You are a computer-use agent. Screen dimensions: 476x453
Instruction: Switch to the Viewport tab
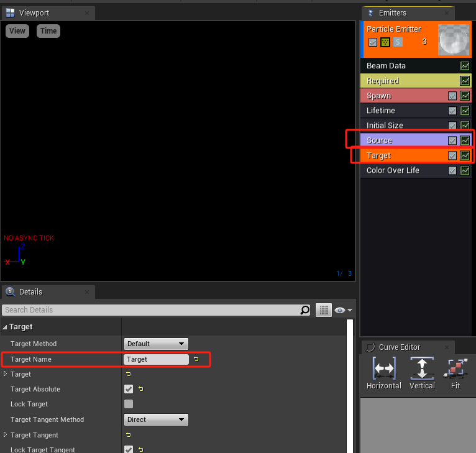[48, 13]
